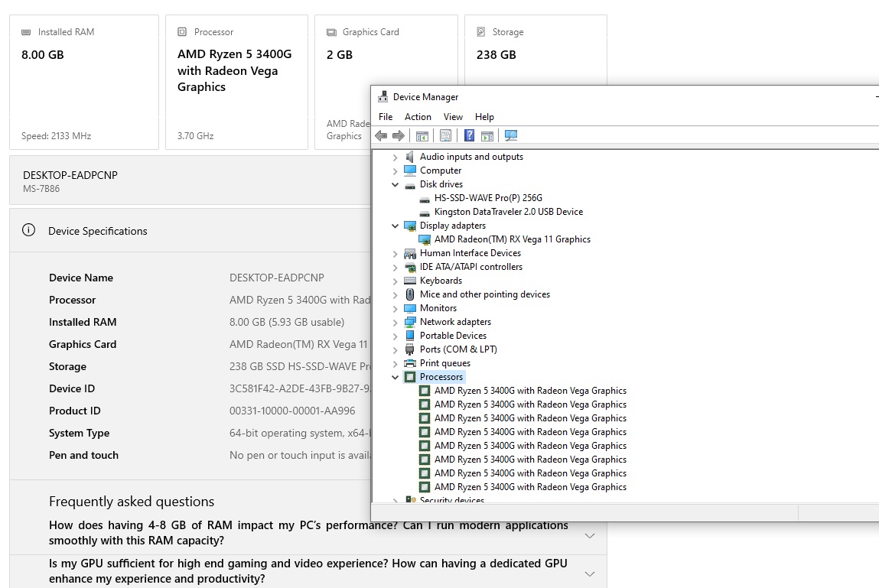Click the blue Help question-mark toolbar icon
Viewport: 879px width, 588px height.
(x=469, y=135)
